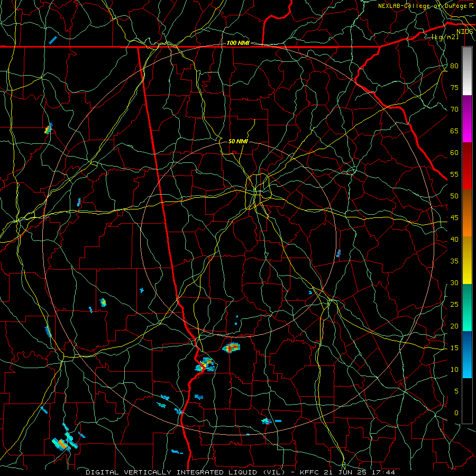476x476 pixels.
Task: Click the [kg/m2] units label
Action: pos(445,37)
